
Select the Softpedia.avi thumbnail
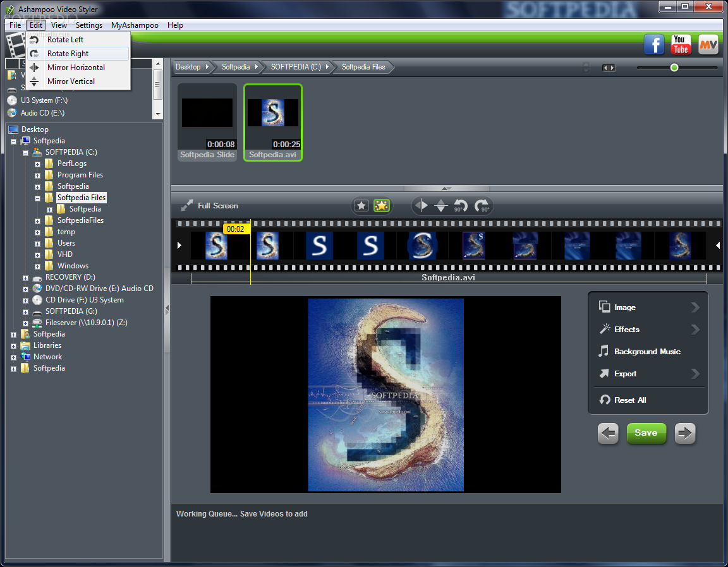[x=273, y=122]
